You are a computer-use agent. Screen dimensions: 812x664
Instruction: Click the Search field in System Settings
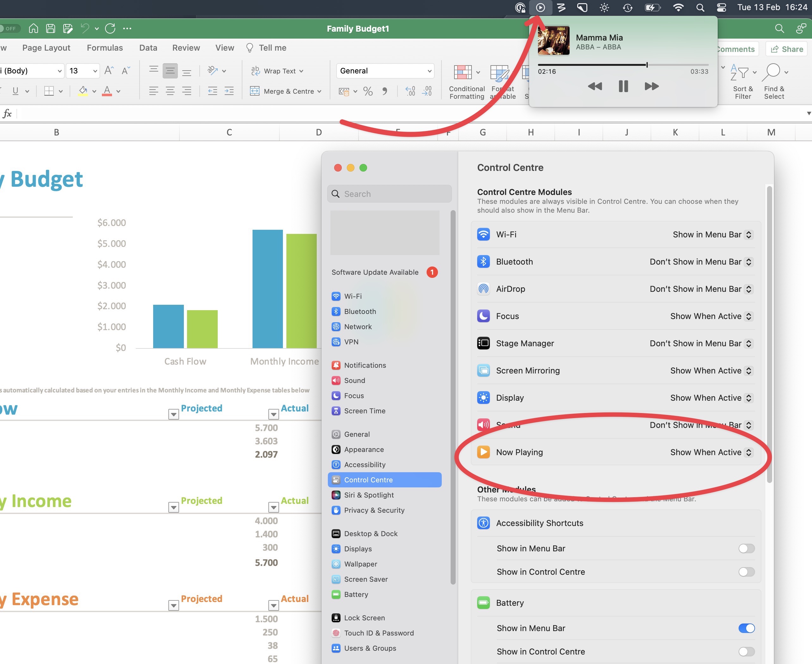(390, 194)
